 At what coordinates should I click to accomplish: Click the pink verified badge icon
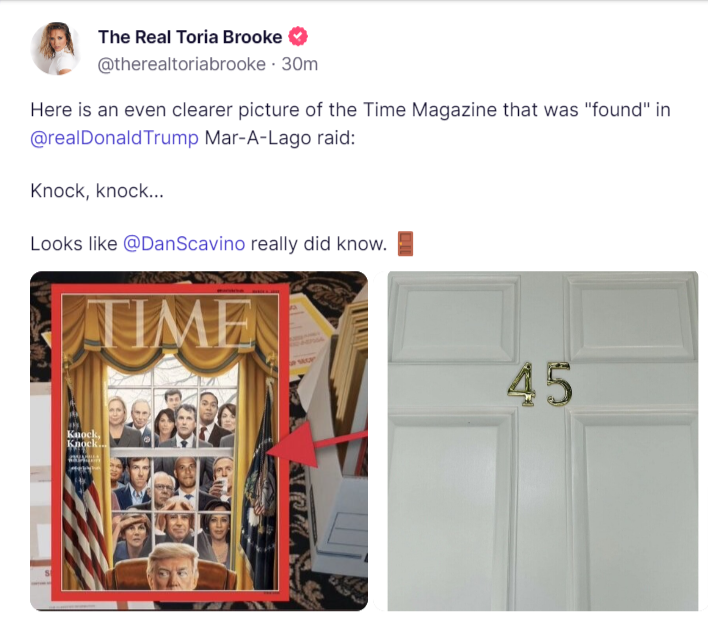[298, 37]
